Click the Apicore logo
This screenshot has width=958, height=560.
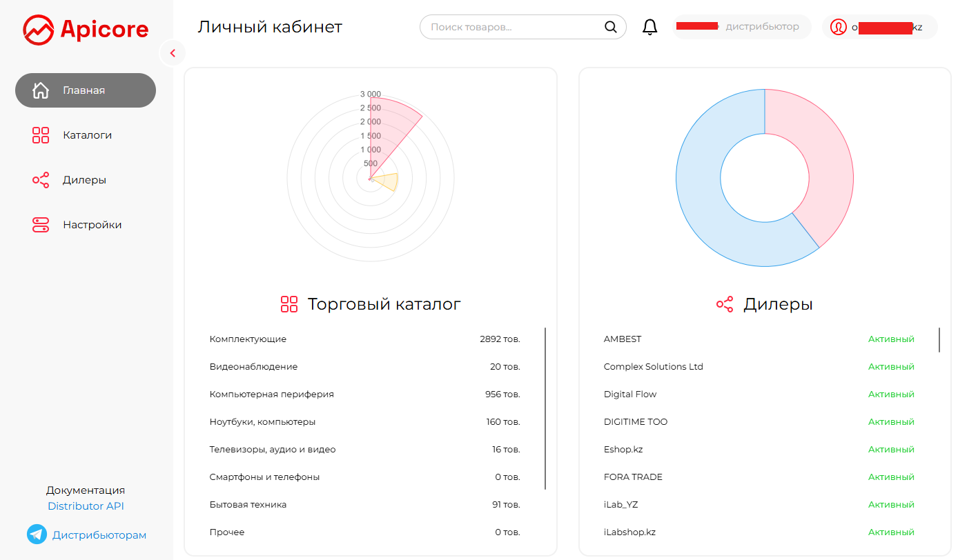(x=86, y=30)
